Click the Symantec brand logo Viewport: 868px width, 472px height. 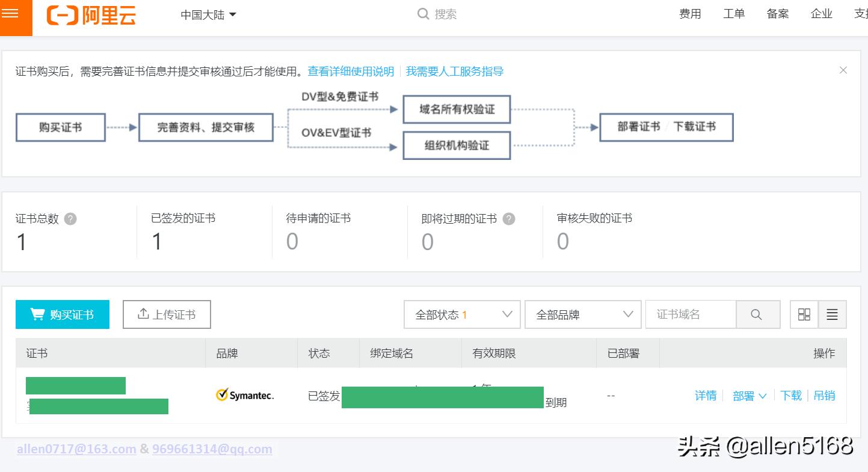243,395
